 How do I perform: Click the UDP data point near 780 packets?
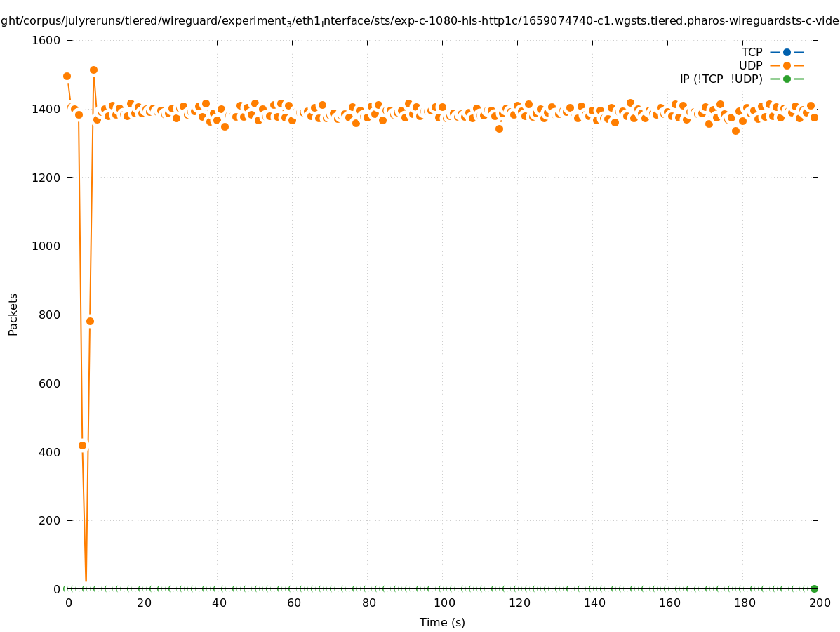pos(90,321)
